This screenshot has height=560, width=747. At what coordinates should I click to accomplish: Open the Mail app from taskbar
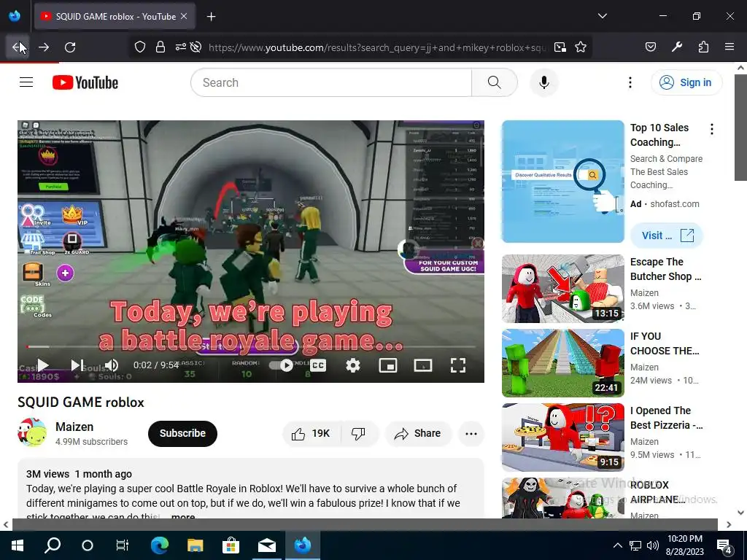point(267,545)
